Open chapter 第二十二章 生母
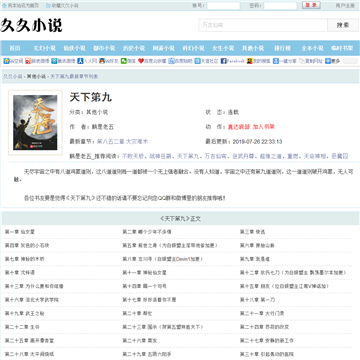Image resolution: width=360 pixels, height=360 pixels. pyautogui.click(x=22, y=327)
